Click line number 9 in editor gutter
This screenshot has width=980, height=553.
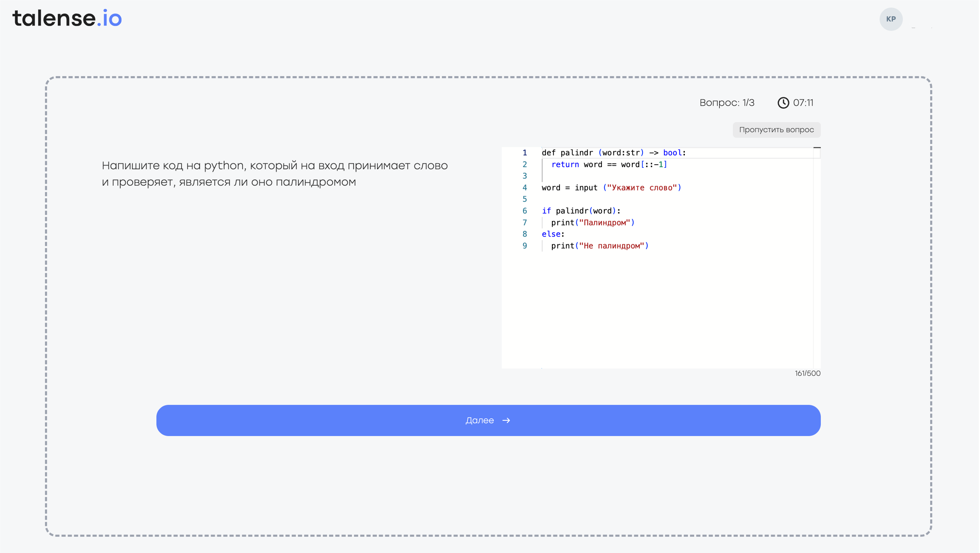[525, 246]
